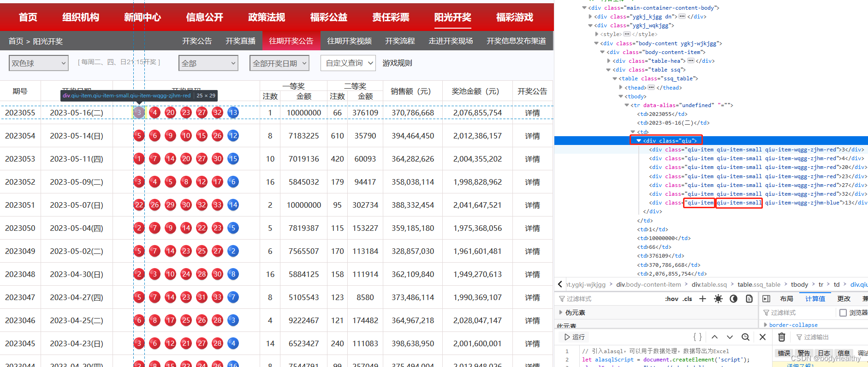This screenshot has width=868, height=367.
Task: Open the 开奖直播 sub-navigation tab
Action: 240,41
